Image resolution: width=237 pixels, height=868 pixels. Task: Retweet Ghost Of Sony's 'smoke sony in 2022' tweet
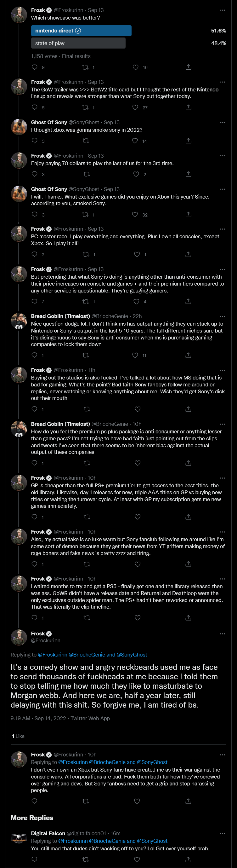point(86,141)
